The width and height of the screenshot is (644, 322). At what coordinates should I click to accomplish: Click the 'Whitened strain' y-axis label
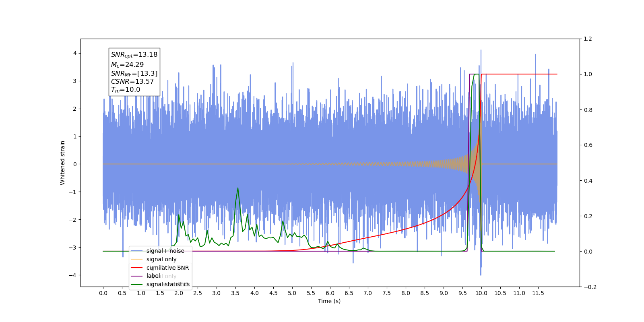62,163
